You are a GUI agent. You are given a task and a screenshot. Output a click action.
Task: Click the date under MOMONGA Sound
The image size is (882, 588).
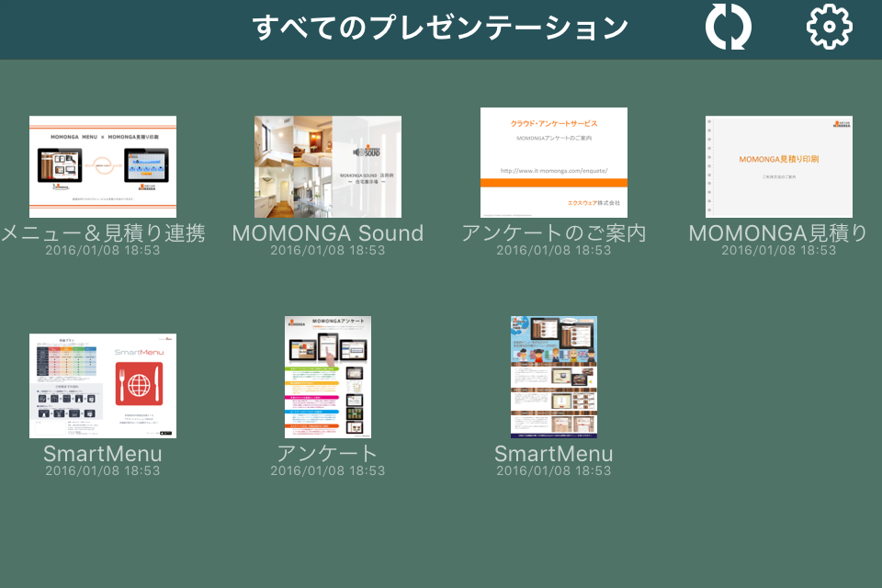pos(328,251)
